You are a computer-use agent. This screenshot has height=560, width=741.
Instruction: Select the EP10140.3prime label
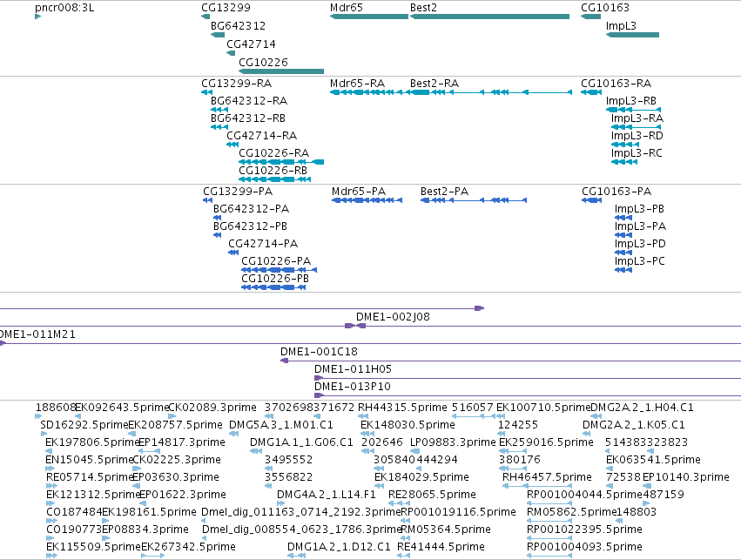[x=686, y=477]
